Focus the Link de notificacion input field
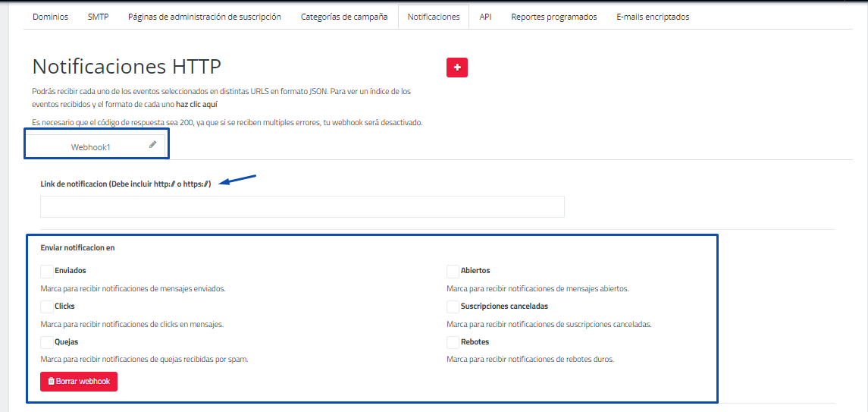 click(x=302, y=207)
